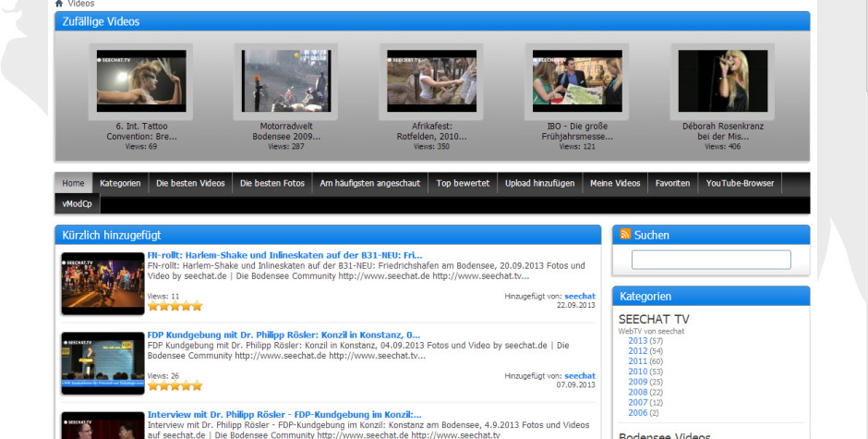
Task: Open Am häufigsten angeschaut tab
Action: pos(370,183)
